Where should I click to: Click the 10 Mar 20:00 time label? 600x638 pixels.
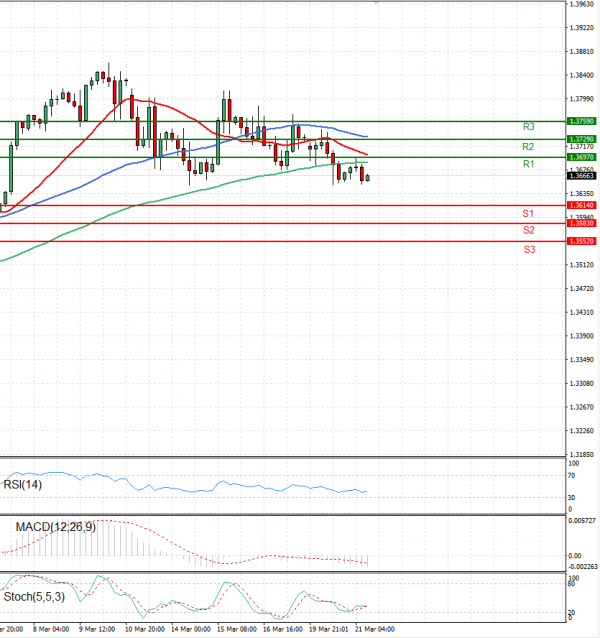tap(144, 629)
